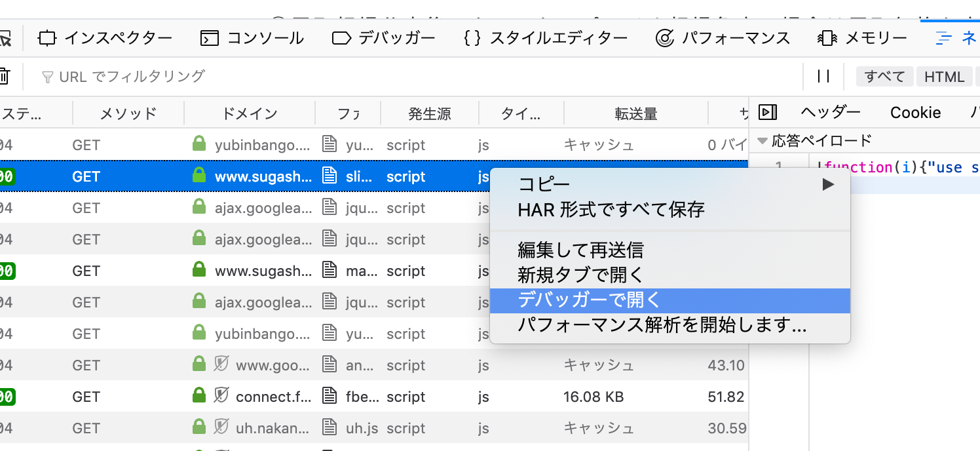Viewport: 980px width, 451px height.
Task: Sort by 転送量 column header
Action: click(x=635, y=113)
